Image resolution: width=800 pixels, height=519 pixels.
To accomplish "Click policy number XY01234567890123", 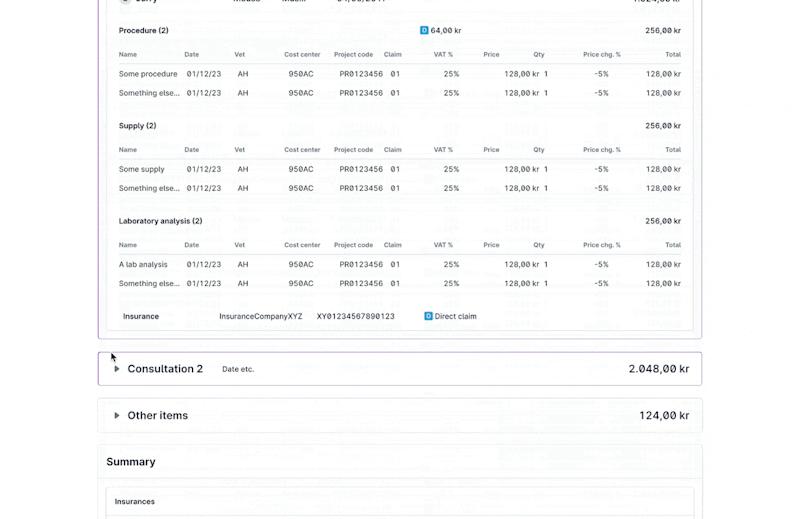I will point(356,316).
